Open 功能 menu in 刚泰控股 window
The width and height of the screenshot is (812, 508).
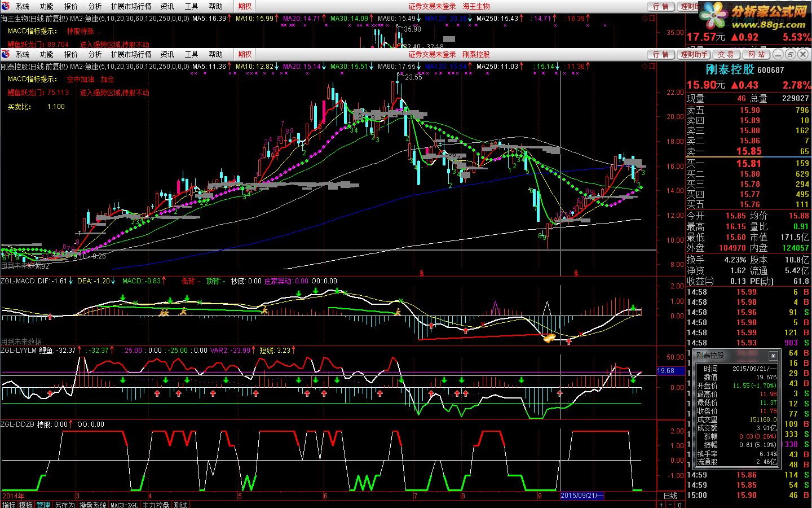coord(47,54)
